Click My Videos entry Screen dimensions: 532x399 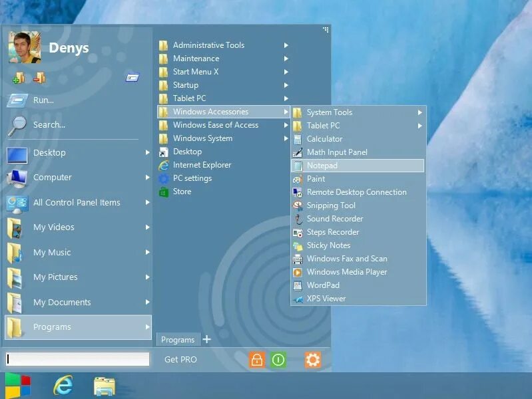click(78, 227)
